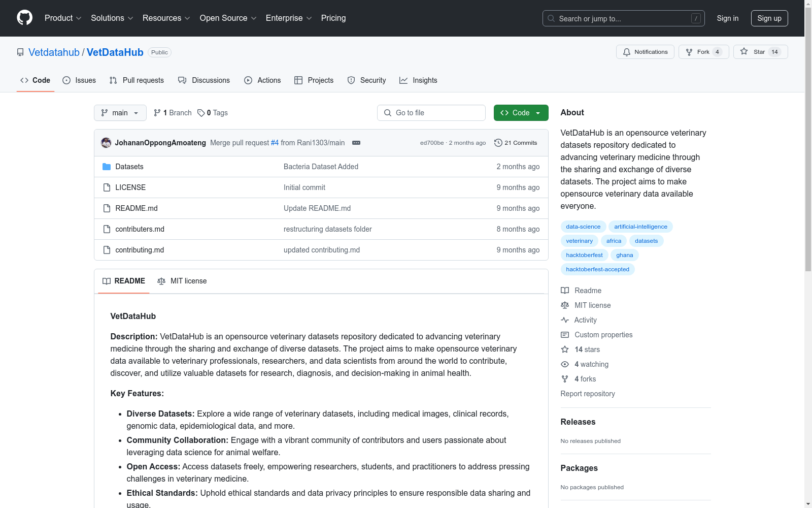
Task: Click the Sign up button
Action: (769, 18)
